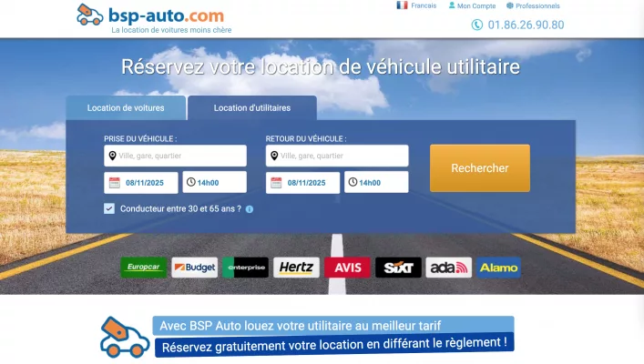Switch to Location de voitures tab
Viewport: 644px width, 364px height.
[x=126, y=108]
